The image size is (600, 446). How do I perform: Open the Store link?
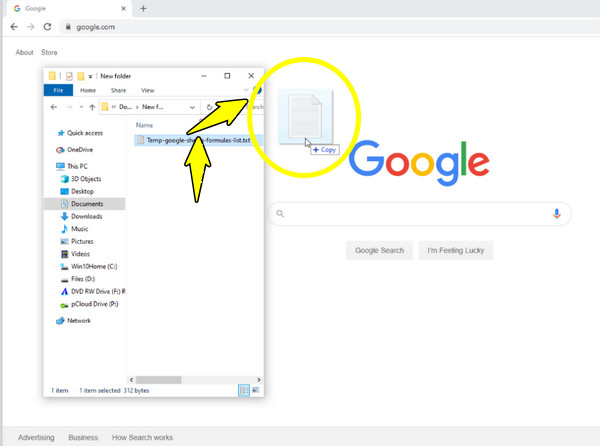(x=49, y=52)
